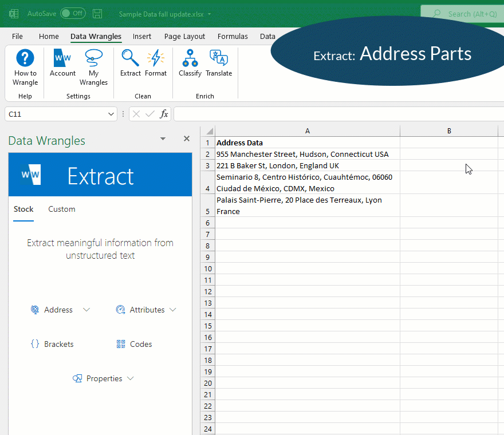Select the Stock tab in pane
This screenshot has width=504, height=435.
(23, 209)
